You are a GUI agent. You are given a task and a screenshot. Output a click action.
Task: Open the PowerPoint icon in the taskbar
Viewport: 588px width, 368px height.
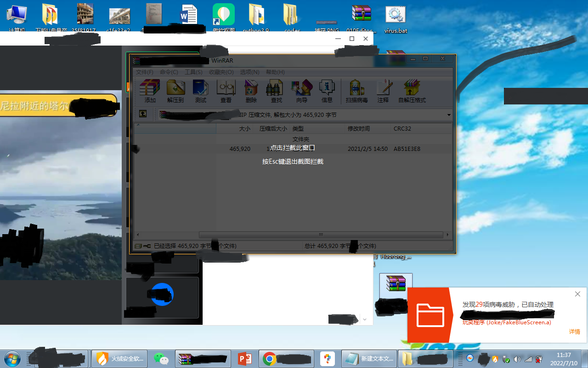245,358
